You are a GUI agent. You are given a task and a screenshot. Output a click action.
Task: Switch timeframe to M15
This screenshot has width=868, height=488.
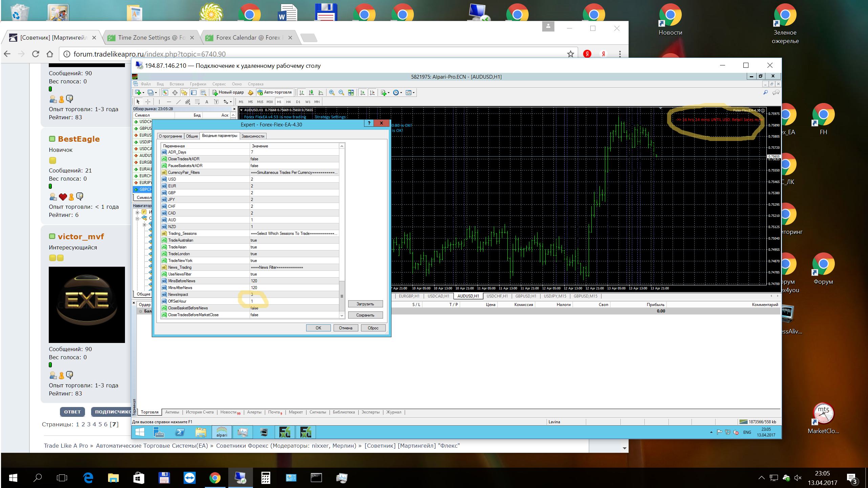(260, 102)
